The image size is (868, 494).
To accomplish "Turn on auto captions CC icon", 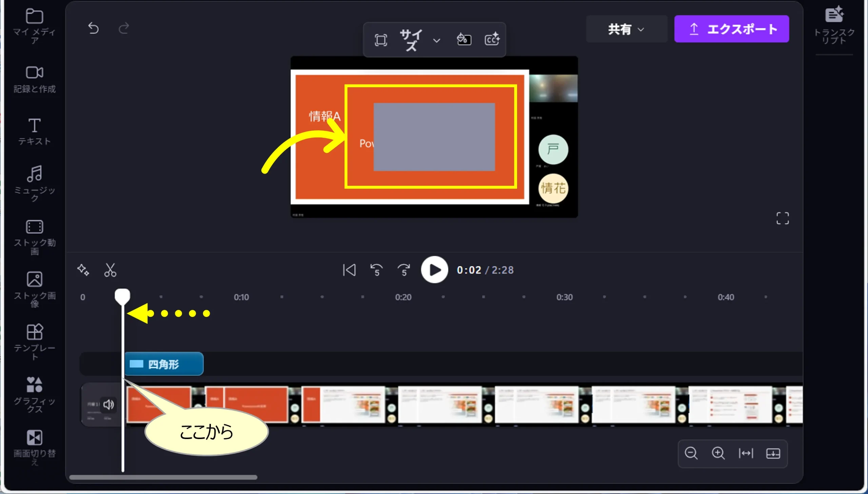I will [492, 39].
